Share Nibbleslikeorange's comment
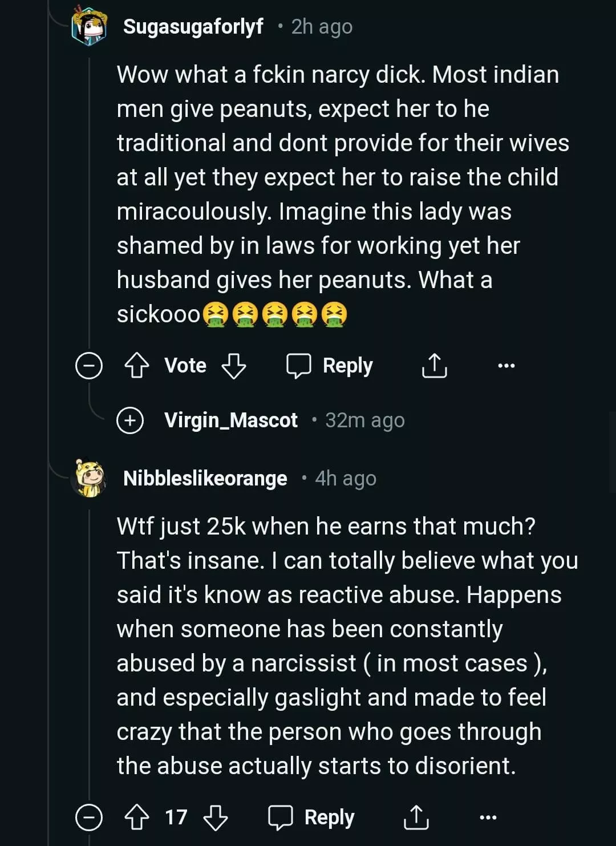Screen dimensions: 616x846 [416, 817]
